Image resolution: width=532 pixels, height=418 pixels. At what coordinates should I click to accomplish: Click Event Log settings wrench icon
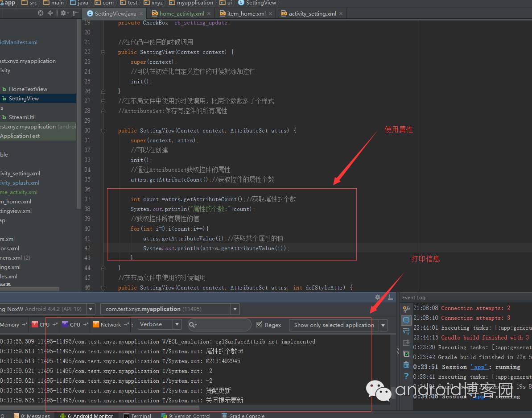(x=406, y=309)
